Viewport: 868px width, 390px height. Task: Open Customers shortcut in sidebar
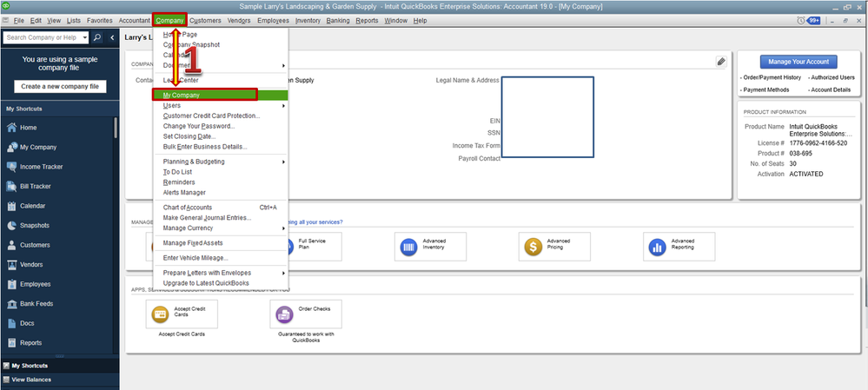(x=29, y=245)
